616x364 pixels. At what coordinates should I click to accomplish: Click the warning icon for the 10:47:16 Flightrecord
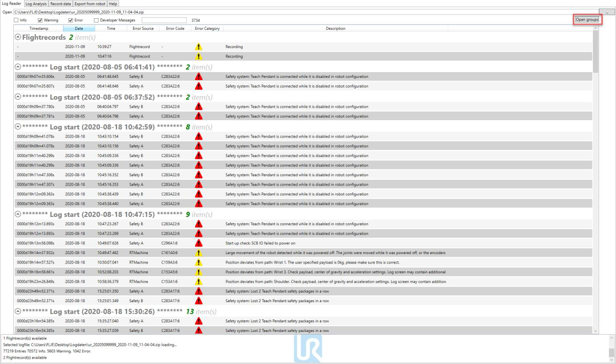click(x=199, y=57)
